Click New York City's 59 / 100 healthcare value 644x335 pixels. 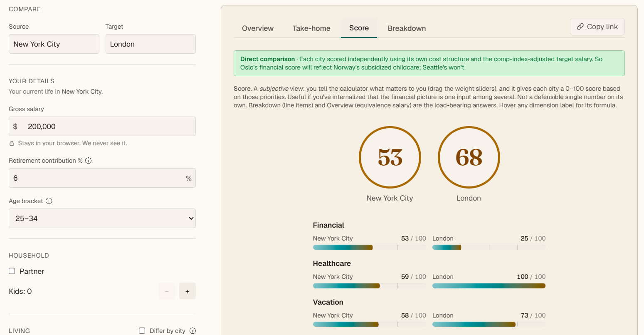point(414,277)
